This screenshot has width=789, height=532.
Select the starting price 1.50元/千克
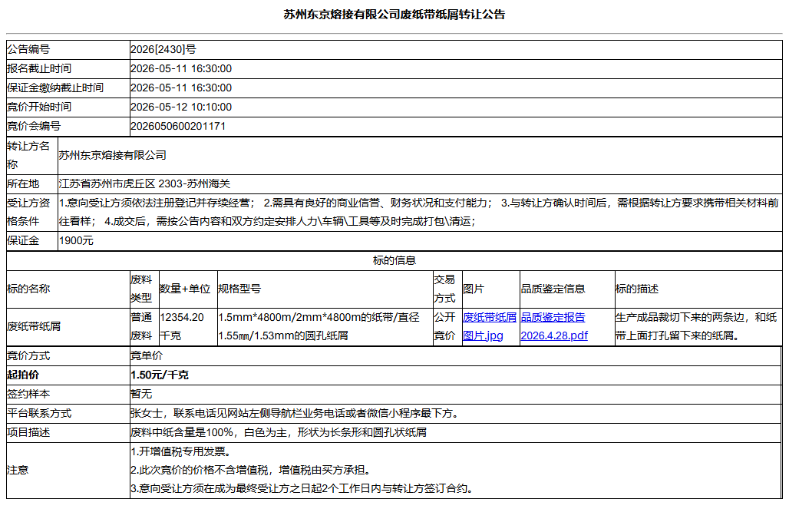160,375
